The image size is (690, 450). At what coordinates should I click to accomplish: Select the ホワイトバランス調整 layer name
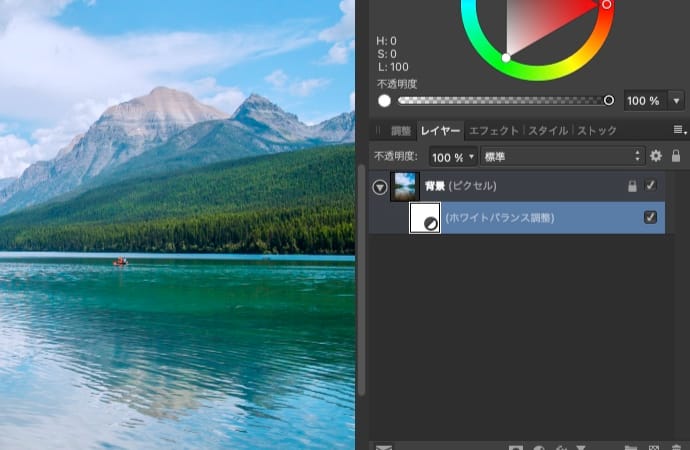[x=500, y=218]
